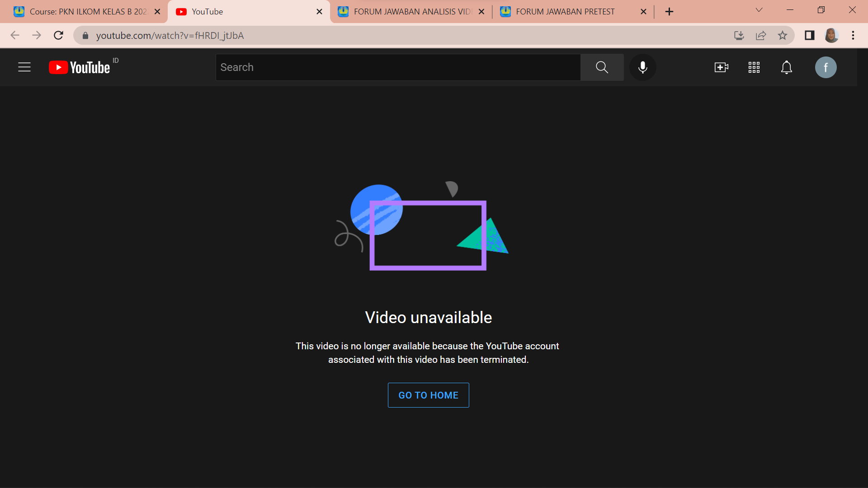Open the account avatar menu
Viewport: 868px width, 488px height.
pos(826,67)
